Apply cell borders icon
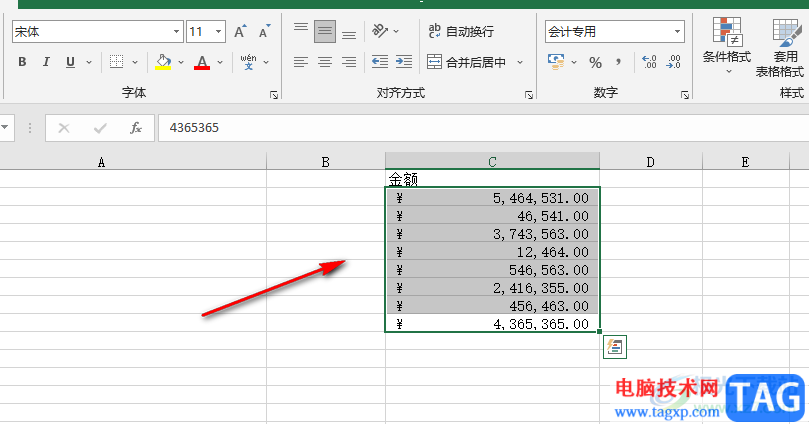Viewport: 809px width, 424px height. point(117,62)
